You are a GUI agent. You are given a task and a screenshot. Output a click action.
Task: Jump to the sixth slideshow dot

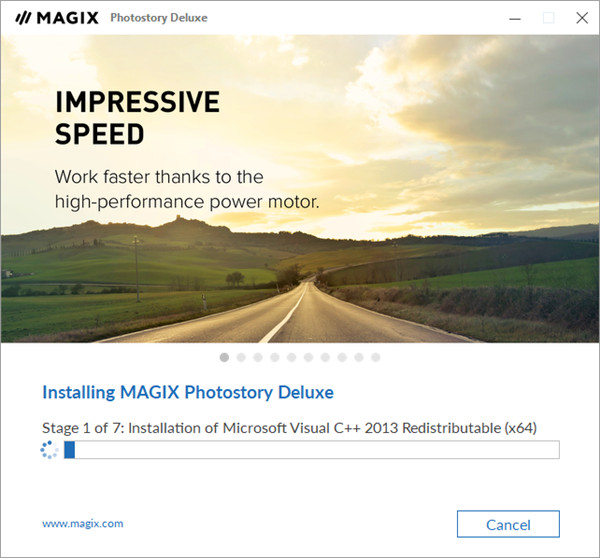[x=308, y=357]
